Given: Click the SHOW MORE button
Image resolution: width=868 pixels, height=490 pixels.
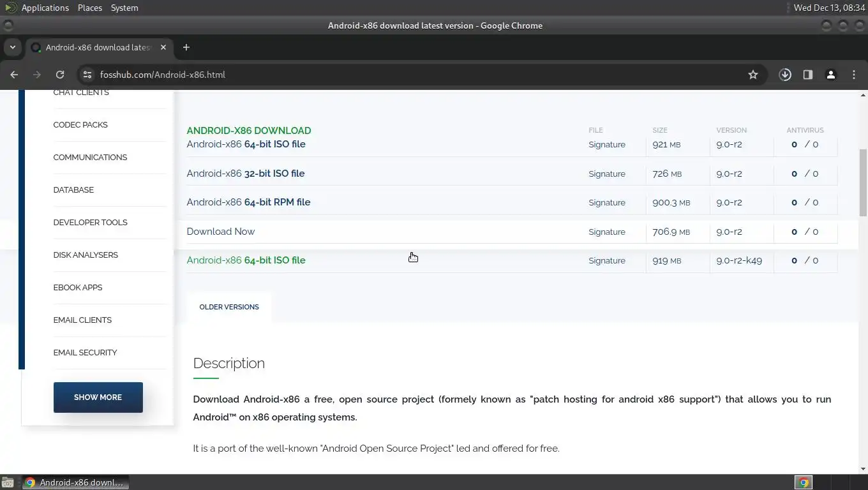Looking at the screenshot, I should tap(98, 397).
